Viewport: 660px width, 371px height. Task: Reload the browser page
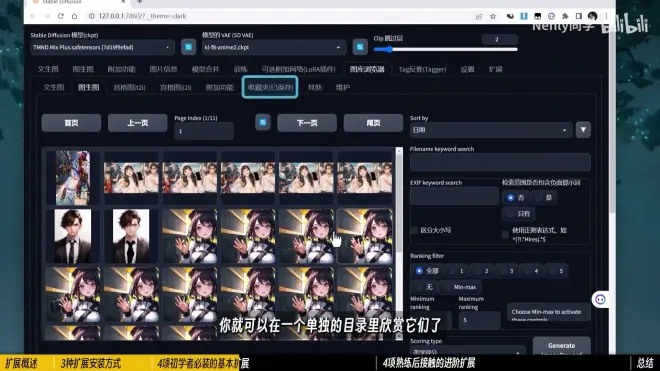tap(61, 16)
